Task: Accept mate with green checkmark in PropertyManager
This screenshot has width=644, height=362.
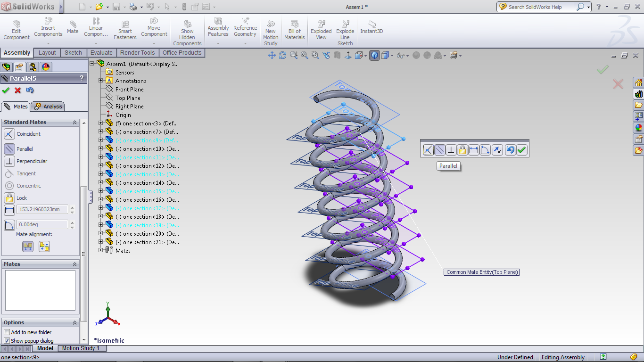Action: click(6, 90)
